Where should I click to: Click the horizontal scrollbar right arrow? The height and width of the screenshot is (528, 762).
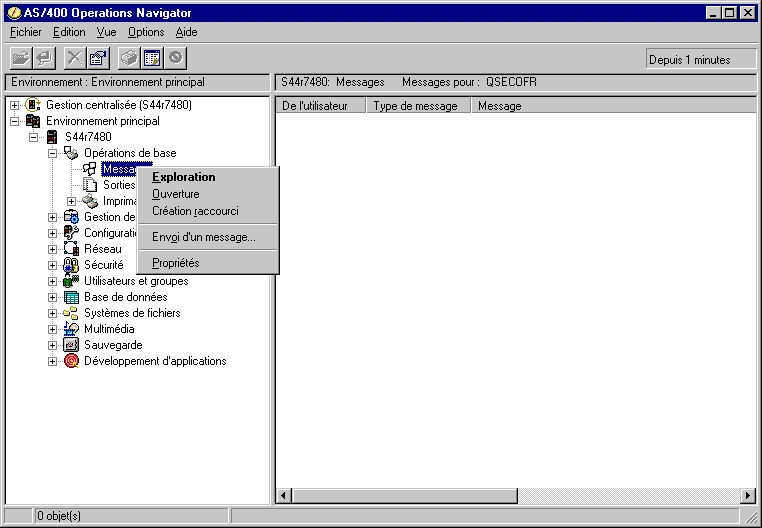pyautogui.click(x=749, y=496)
